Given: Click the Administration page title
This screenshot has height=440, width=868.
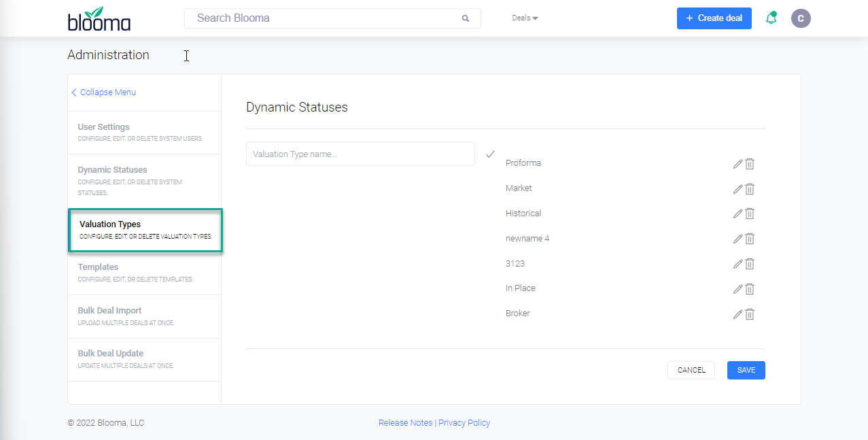Looking at the screenshot, I should tap(109, 55).
